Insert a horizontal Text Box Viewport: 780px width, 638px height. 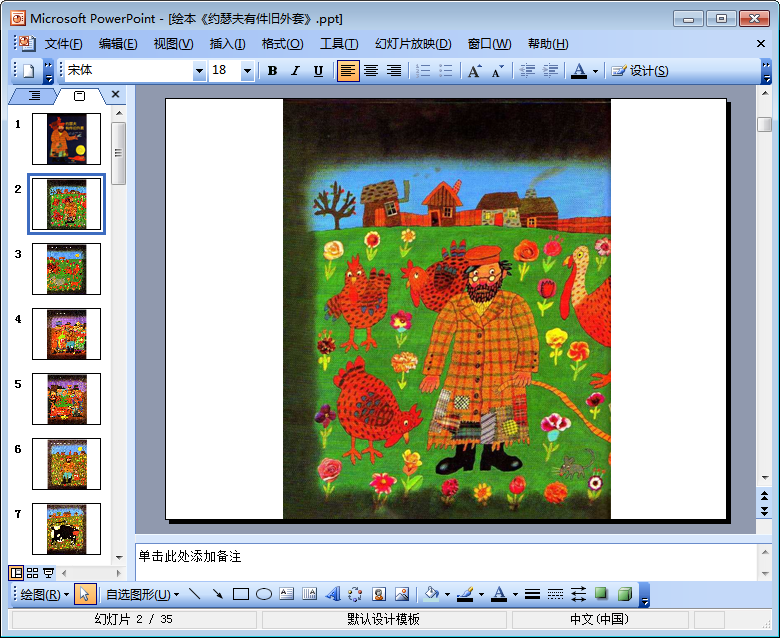287,594
